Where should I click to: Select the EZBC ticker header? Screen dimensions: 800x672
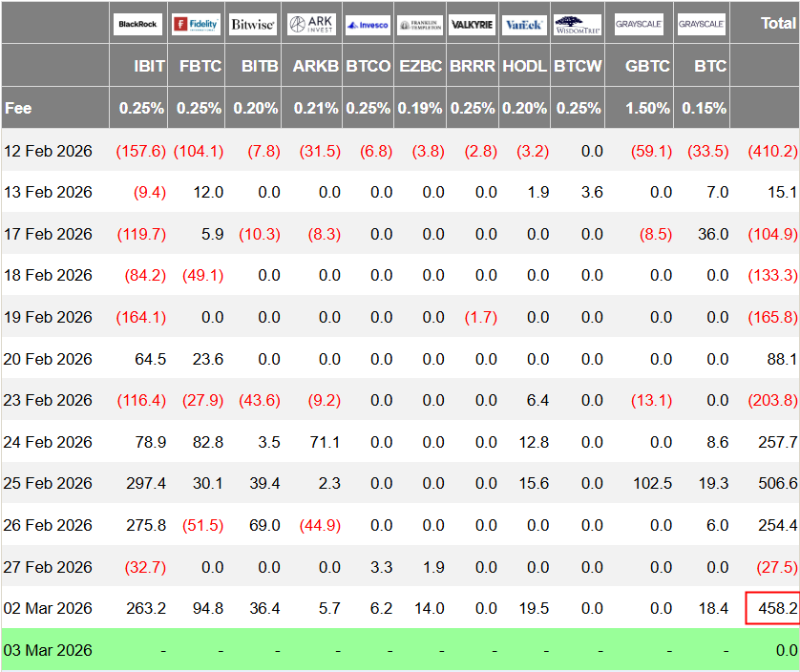click(x=421, y=66)
